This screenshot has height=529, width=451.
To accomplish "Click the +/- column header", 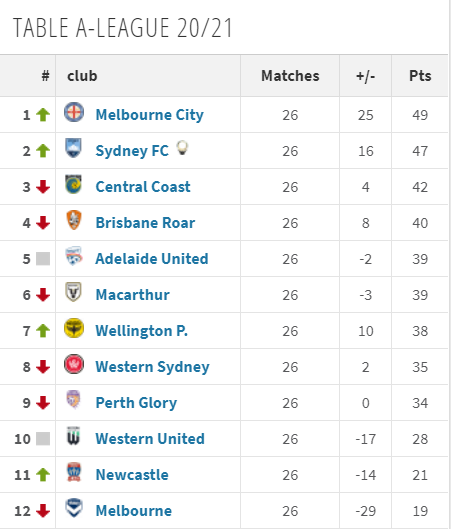I will click(x=365, y=76).
